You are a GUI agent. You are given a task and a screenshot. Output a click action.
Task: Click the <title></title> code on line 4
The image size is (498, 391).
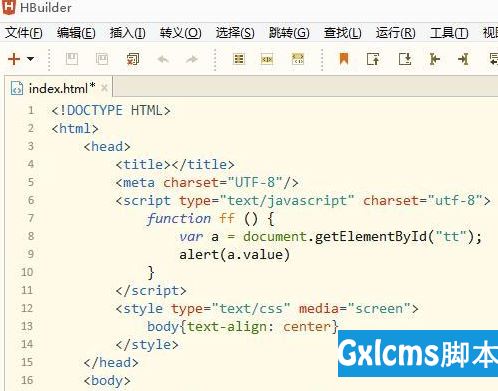[x=175, y=165]
